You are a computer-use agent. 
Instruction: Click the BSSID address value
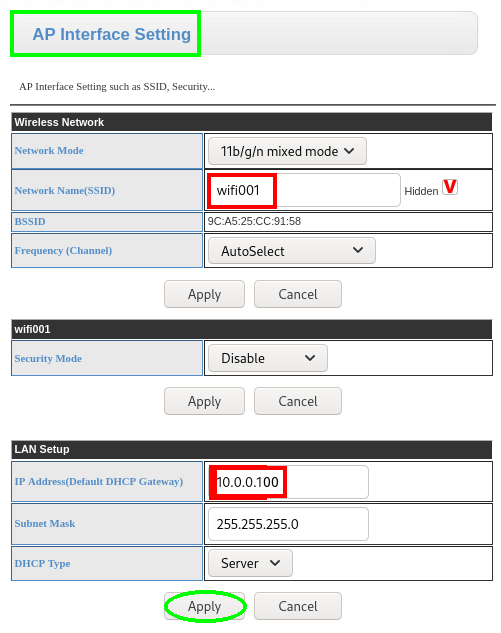pyautogui.click(x=254, y=221)
